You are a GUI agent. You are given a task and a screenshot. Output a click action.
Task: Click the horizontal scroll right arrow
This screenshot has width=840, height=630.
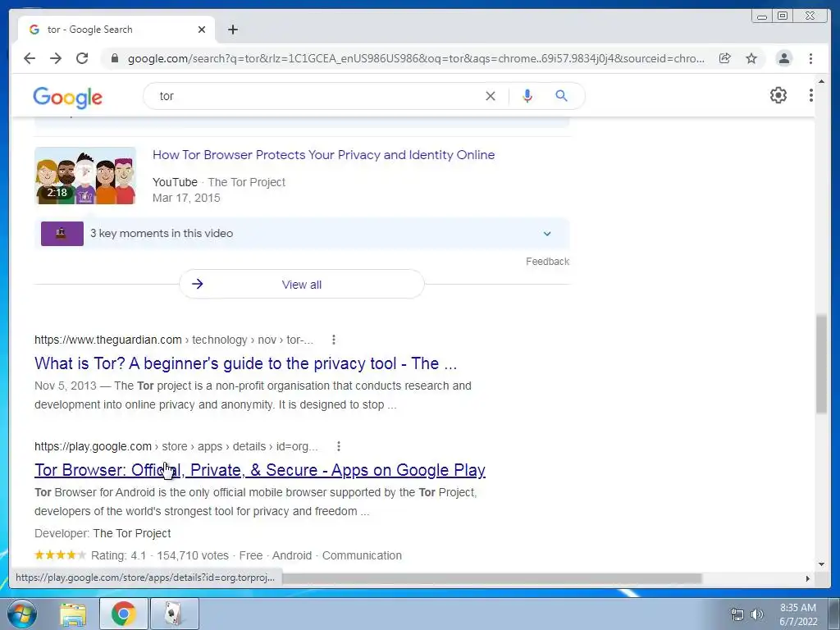808,578
